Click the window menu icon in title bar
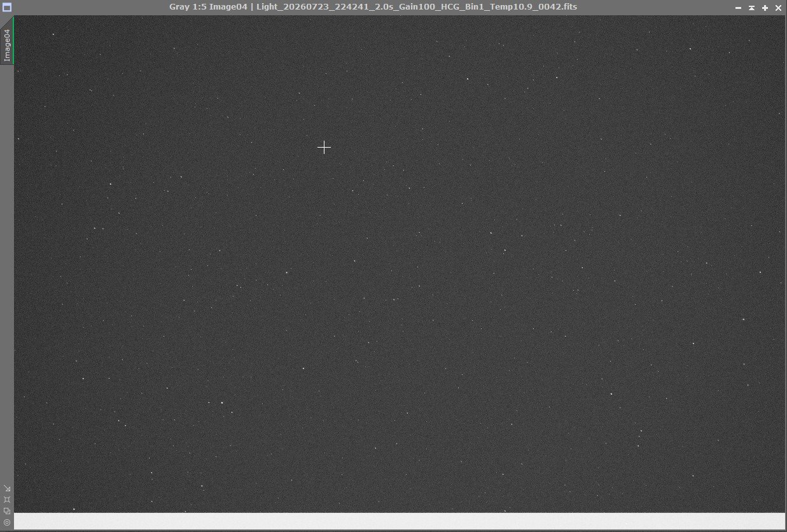Image resolution: width=787 pixels, height=532 pixels. (x=7, y=8)
